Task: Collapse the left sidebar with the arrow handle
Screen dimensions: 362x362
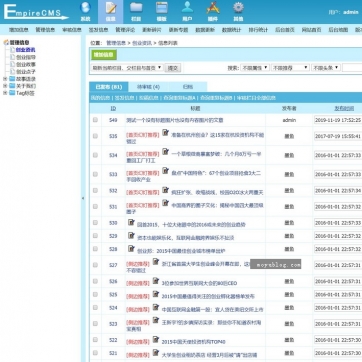Action: (x=83, y=198)
